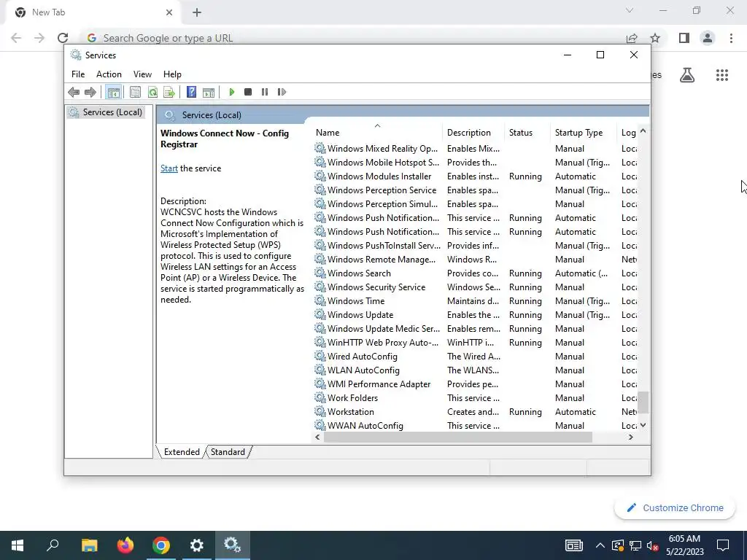Select Wired AutoConfig service
747x560 pixels.
point(476,356)
